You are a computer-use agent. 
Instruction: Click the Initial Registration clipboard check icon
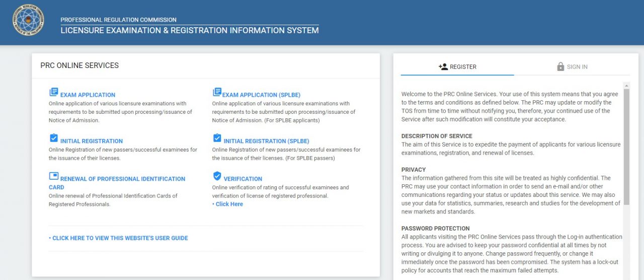54,138
